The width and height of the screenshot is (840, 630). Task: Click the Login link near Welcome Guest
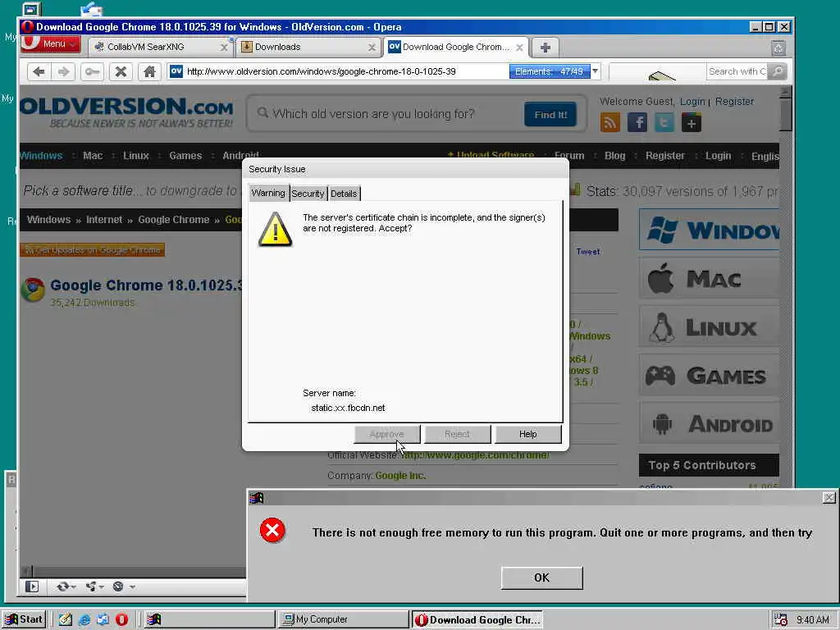coord(692,101)
